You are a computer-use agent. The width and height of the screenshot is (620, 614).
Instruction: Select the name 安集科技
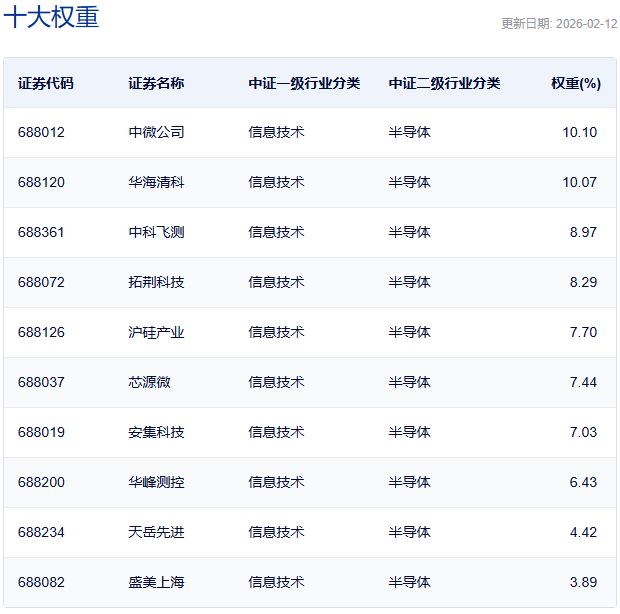pyautogui.click(x=156, y=432)
